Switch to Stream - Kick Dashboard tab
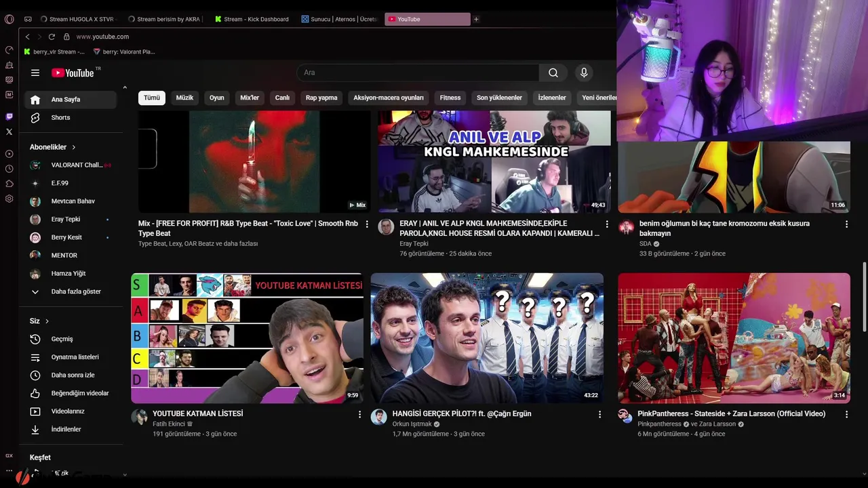Screen dimensions: 868x488 pos(252,19)
